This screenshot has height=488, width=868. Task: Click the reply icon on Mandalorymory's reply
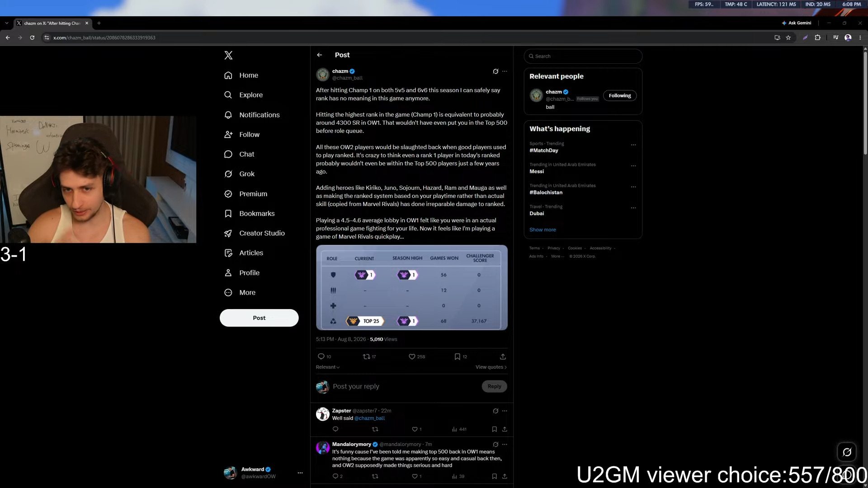pos(335,476)
